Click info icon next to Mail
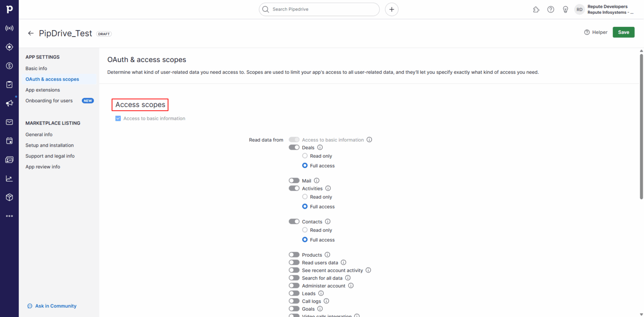This screenshot has width=644, height=317. (x=317, y=181)
